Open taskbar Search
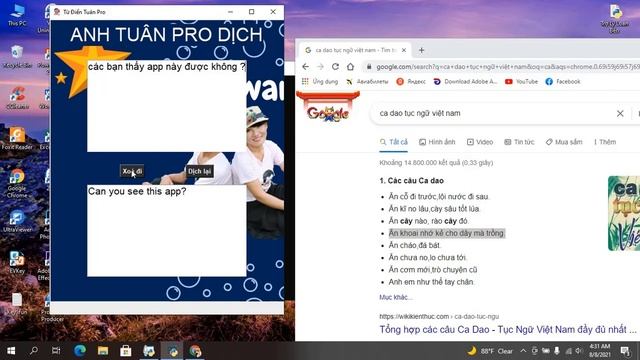Image resolution: width=640 pixels, height=360 pixels. click(34, 351)
